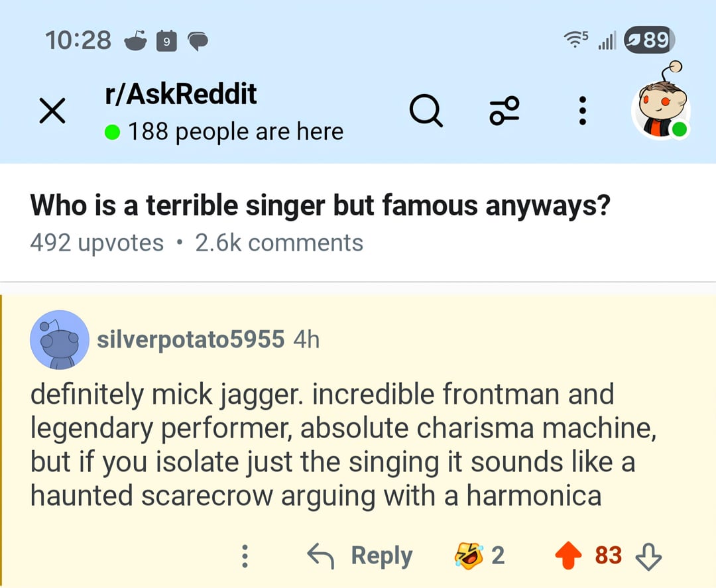The image size is (716, 588).
Task: Open the header three-dot overflow menu
Action: (582, 111)
